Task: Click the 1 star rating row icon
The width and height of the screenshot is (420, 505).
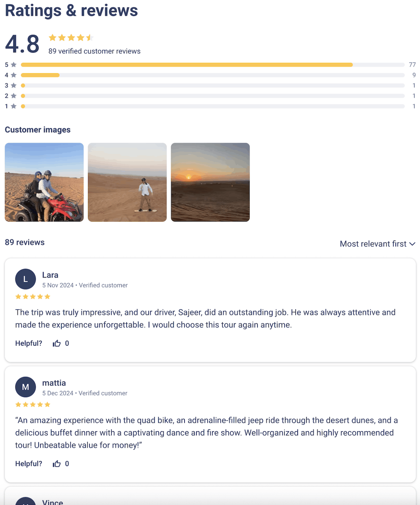Action: (14, 106)
